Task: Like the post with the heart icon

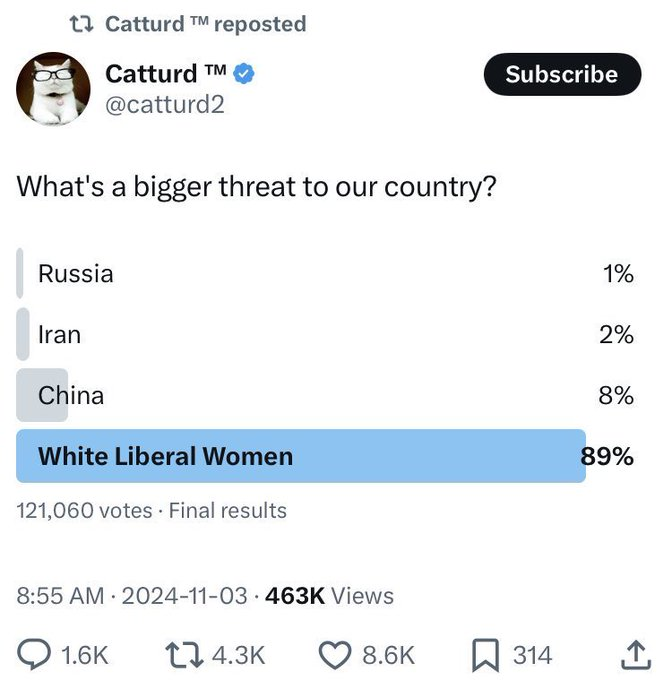Action: pyautogui.click(x=334, y=654)
